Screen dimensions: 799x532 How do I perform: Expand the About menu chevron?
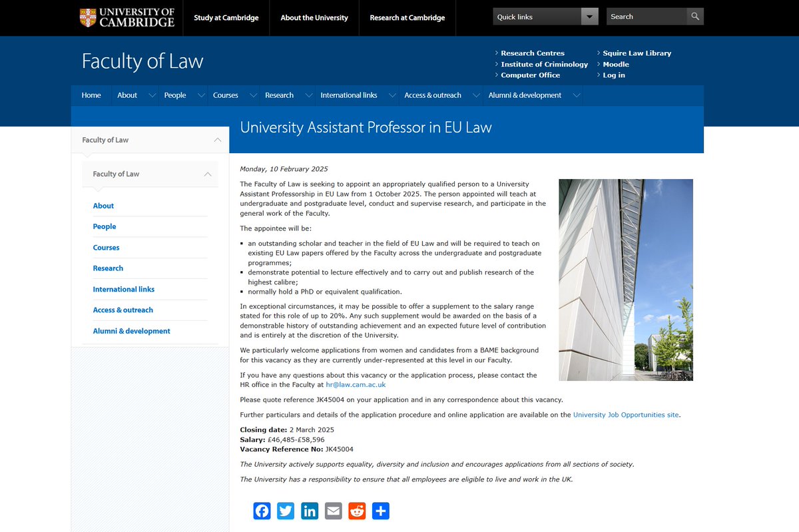pos(152,95)
